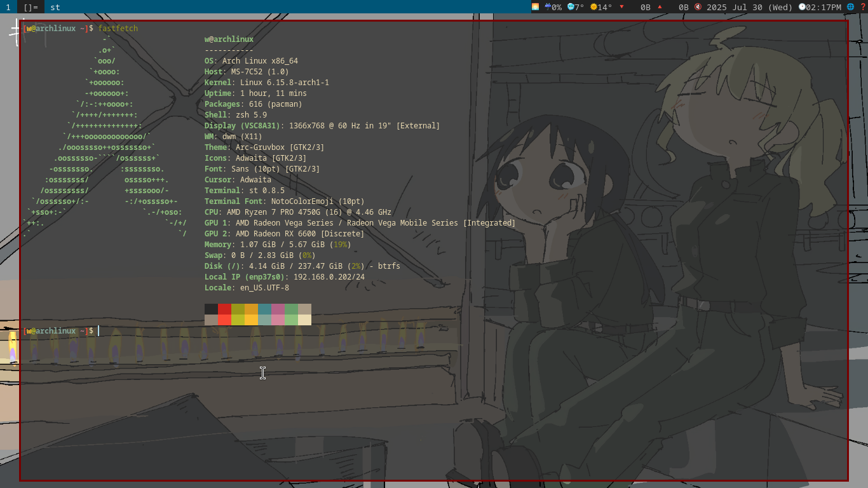Screen dimensions: 868x488
Task: Click the cold face icon beside 7°
Action: [x=571, y=7]
